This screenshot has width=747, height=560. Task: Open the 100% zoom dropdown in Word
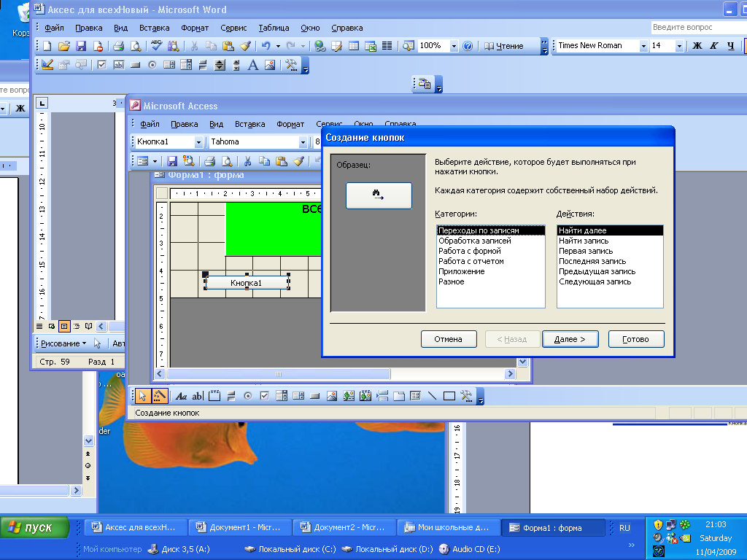[454, 46]
